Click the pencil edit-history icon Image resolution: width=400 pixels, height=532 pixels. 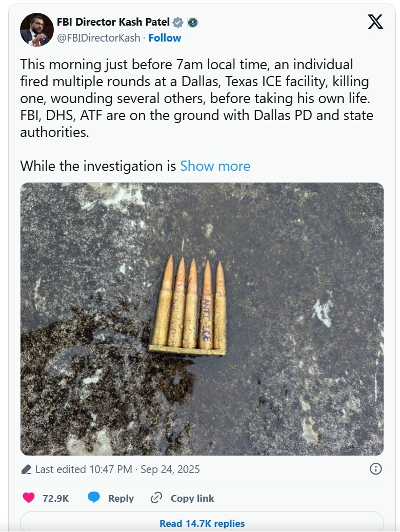(x=27, y=469)
